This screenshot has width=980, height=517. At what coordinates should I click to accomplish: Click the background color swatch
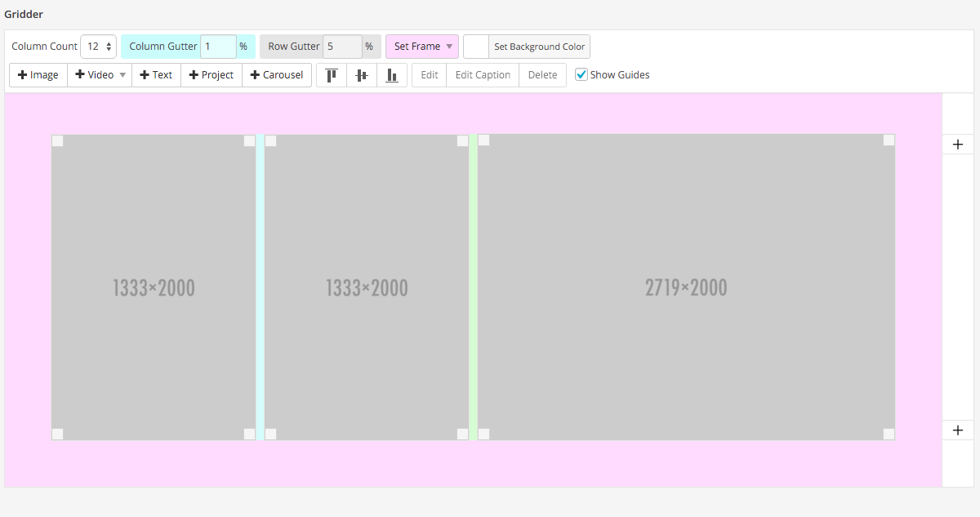(474, 47)
